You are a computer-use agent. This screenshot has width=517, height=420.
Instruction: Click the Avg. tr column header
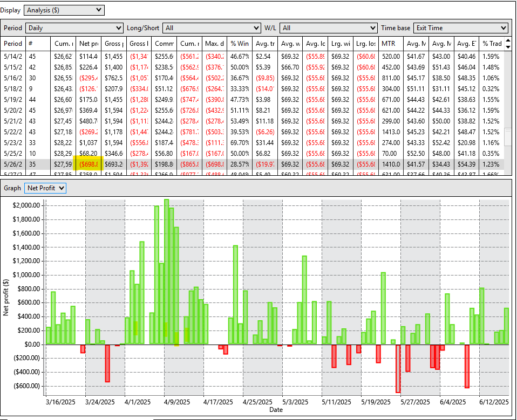(265, 44)
